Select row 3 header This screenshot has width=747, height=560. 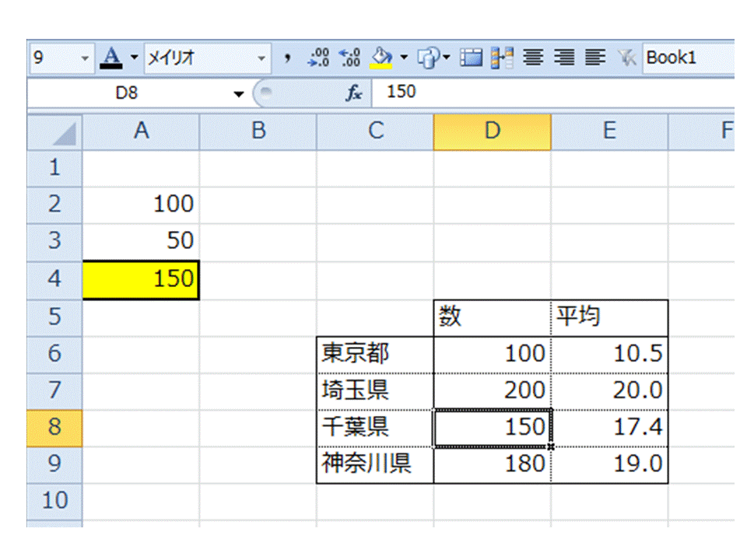coord(54,242)
